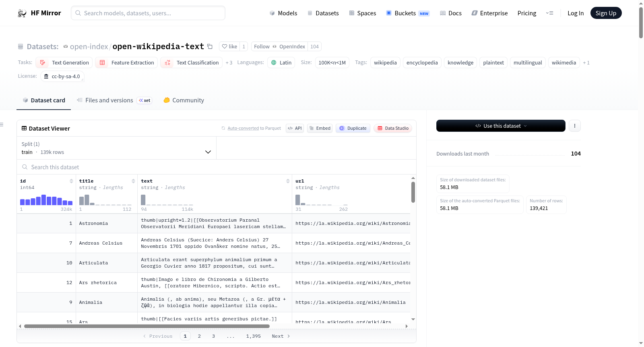
Task: Click the text lengths histogram
Action: [167, 200]
